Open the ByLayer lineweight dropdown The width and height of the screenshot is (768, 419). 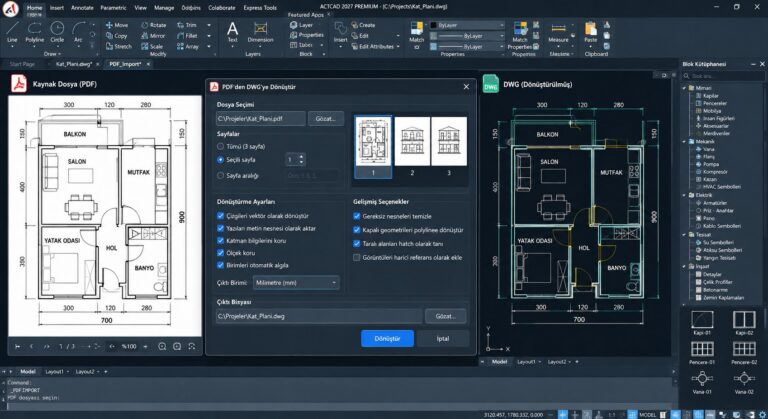(467, 47)
